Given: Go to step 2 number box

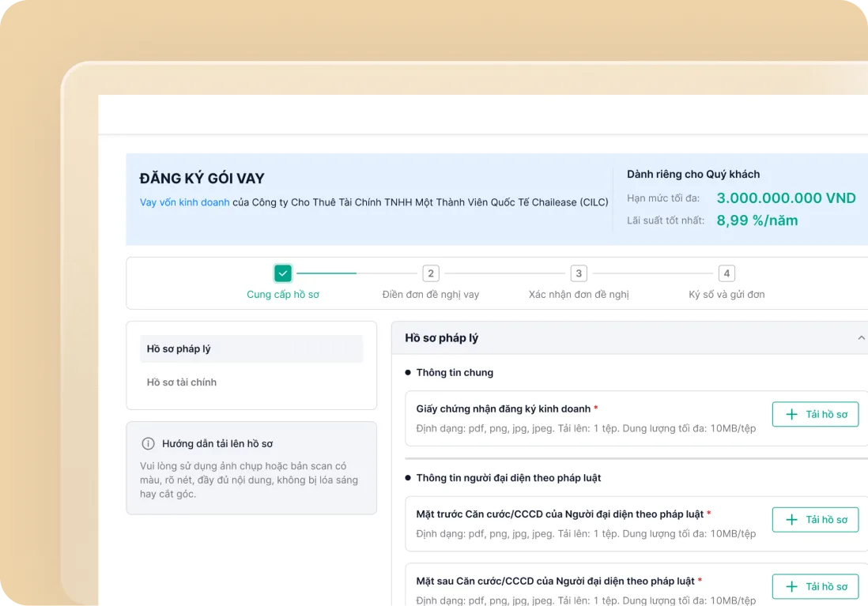Looking at the screenshot, I should click(431, 273).
